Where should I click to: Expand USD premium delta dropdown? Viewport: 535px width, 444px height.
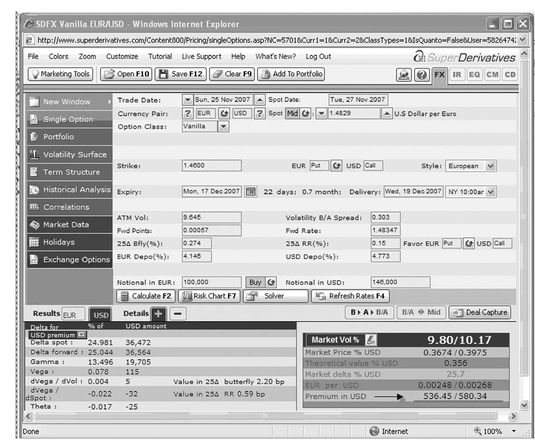pos(82,335)
